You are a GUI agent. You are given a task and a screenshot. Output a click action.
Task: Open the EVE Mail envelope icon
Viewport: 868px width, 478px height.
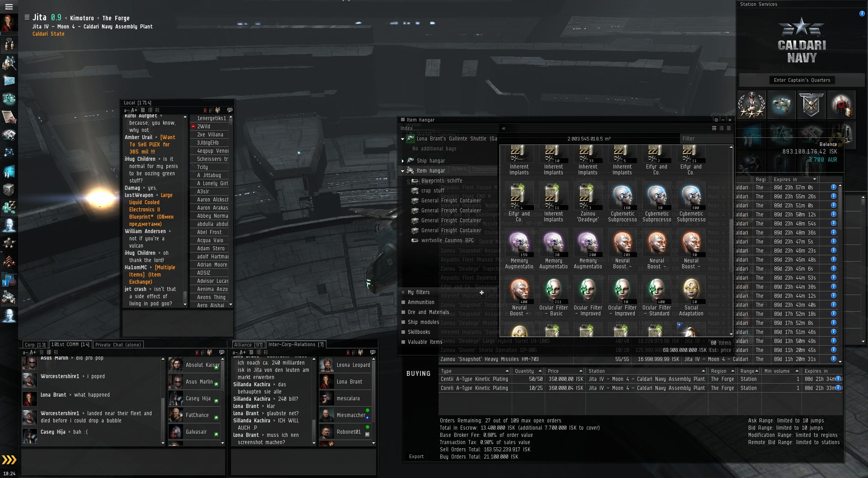pos(9,81)
